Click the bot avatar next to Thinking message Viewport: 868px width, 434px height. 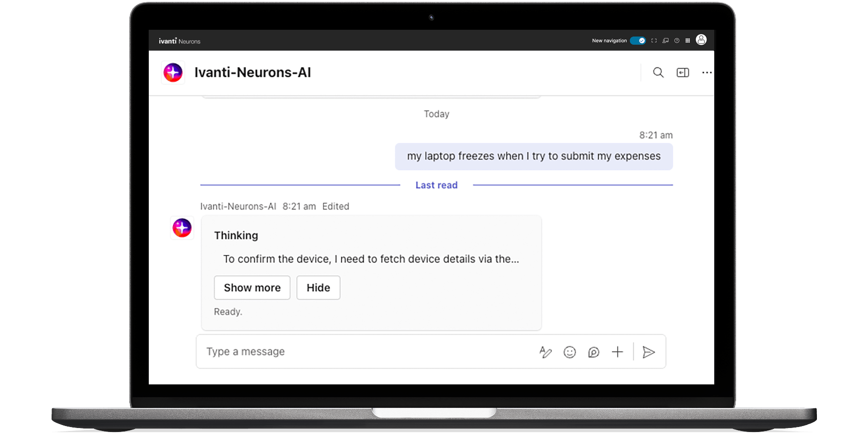pyautogui.click(x=182, y=228)
